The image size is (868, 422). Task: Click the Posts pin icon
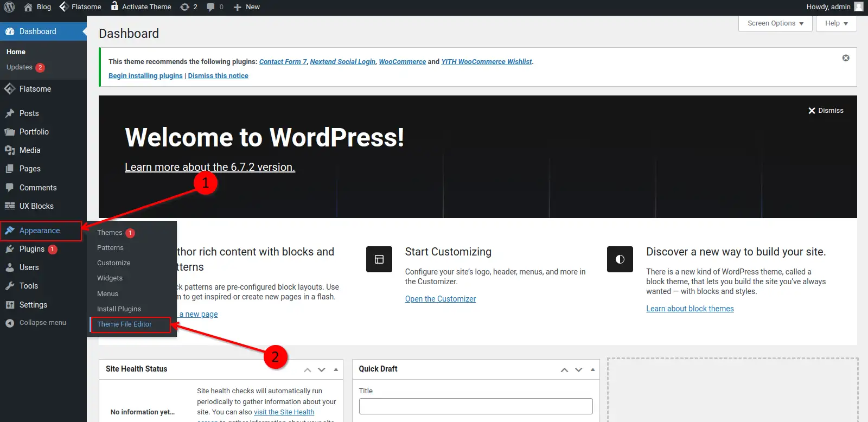pyautogui.click(x=10, y=113)
